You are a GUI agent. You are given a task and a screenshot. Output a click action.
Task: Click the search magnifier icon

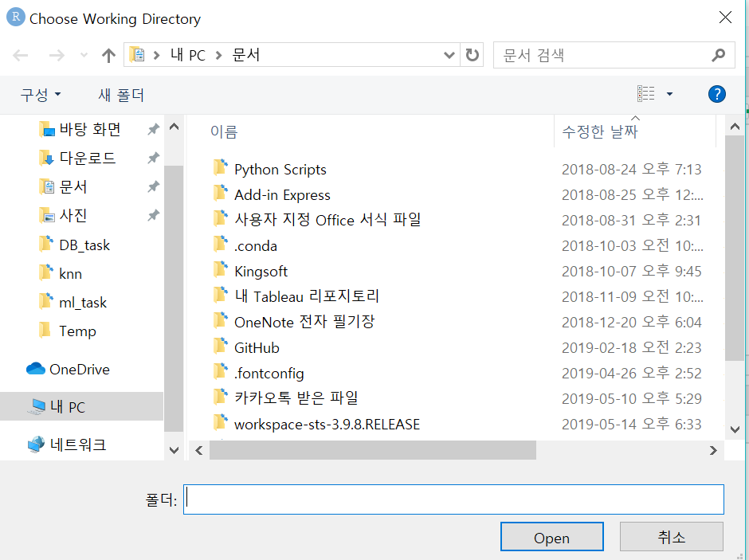click(718, 56)
